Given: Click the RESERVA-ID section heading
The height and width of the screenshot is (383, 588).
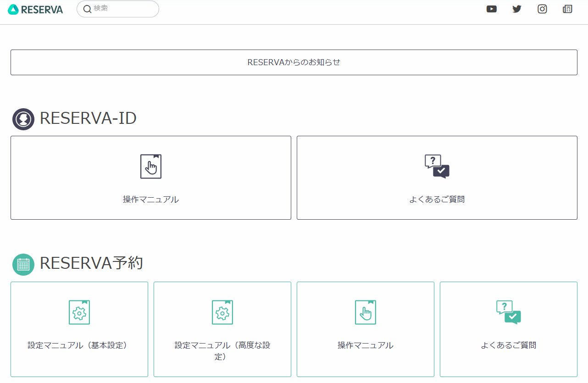Looking at the screenshot, I should 88,118.
